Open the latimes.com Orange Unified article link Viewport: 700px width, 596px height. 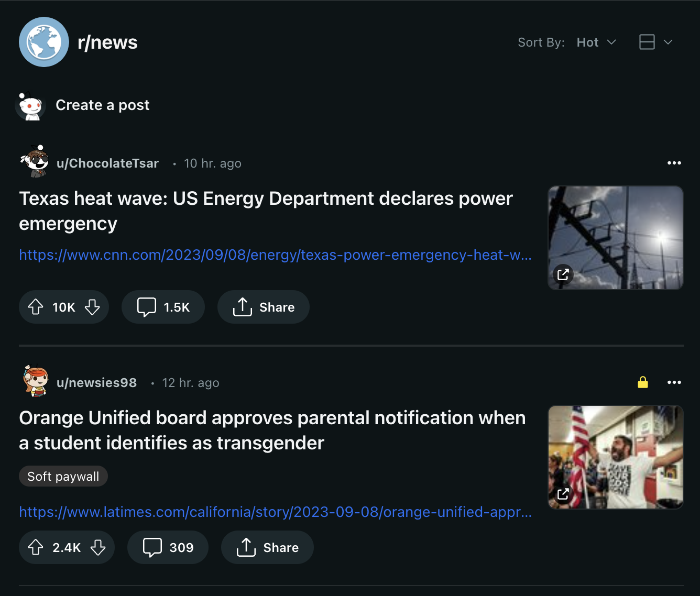pos(276,512)
